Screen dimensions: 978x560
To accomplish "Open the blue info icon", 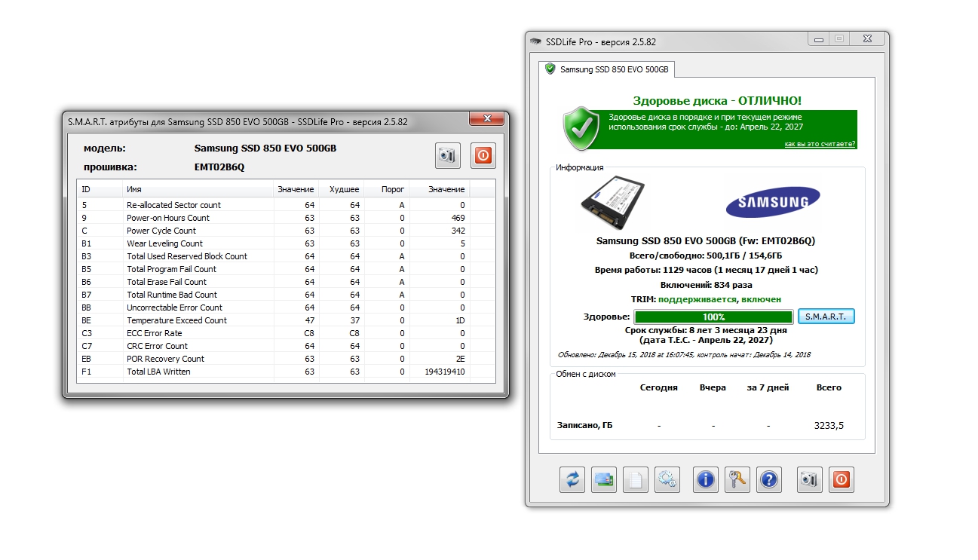I will pos(706,479).
